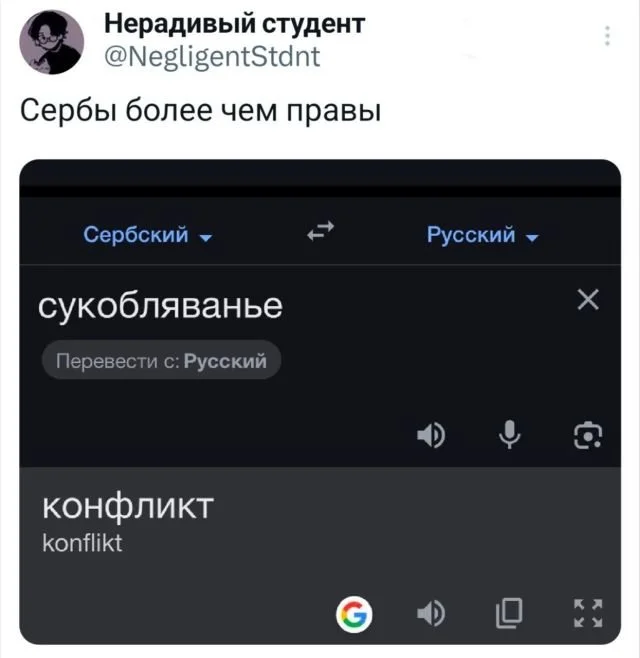Open the Сербский source language dropdown
The image size is (640, 658).
pos(148,235)
